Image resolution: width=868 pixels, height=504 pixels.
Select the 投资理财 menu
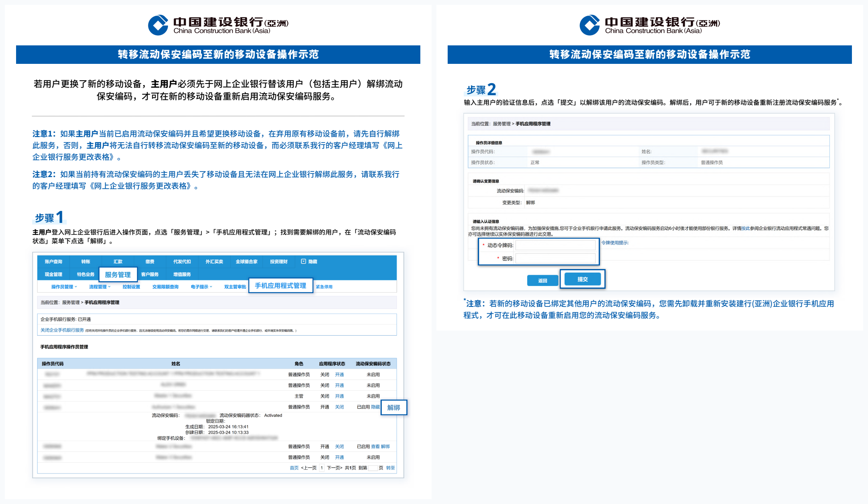click(x=278, y=261)
